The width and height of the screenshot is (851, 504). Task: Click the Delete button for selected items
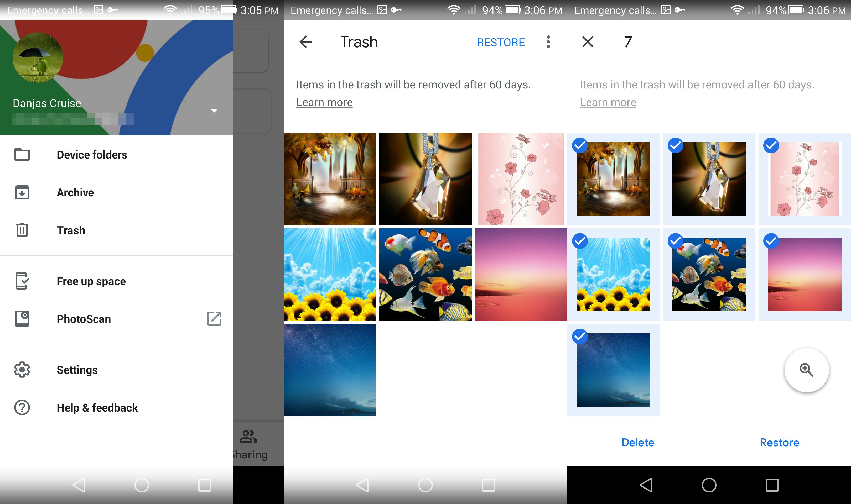tap(638, 443)
